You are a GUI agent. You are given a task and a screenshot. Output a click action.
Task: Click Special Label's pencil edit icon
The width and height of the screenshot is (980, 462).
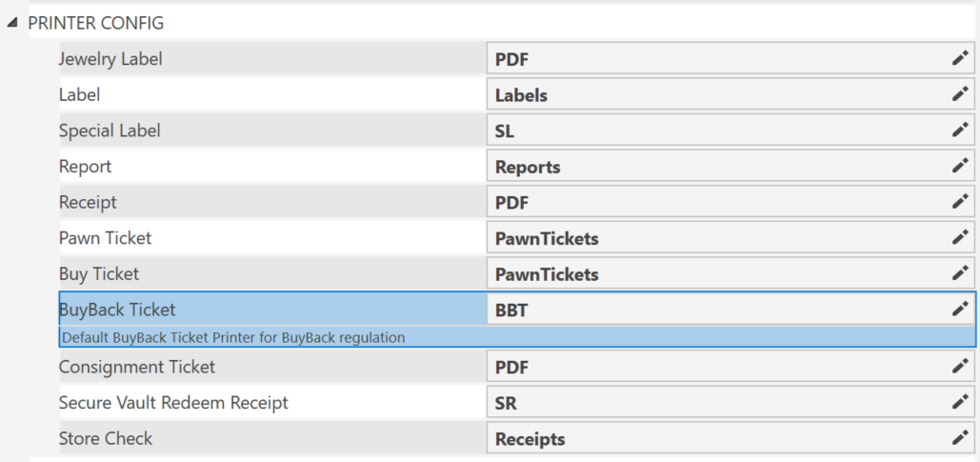(x=959, y=131)
